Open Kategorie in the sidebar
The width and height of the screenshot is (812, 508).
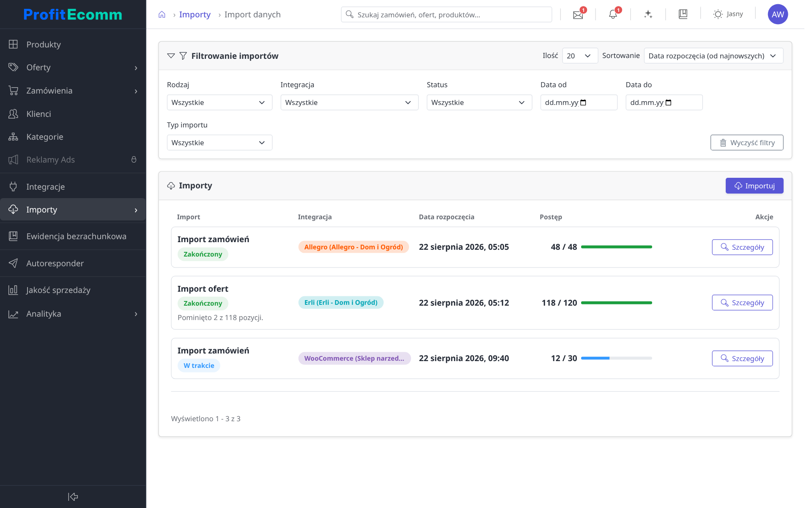coord(73,137)
